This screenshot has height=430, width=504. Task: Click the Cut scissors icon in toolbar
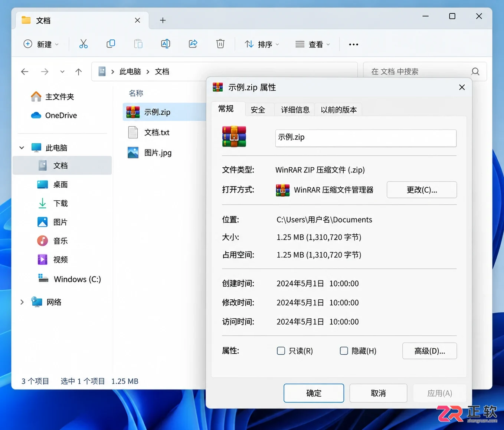coord(84,44)
